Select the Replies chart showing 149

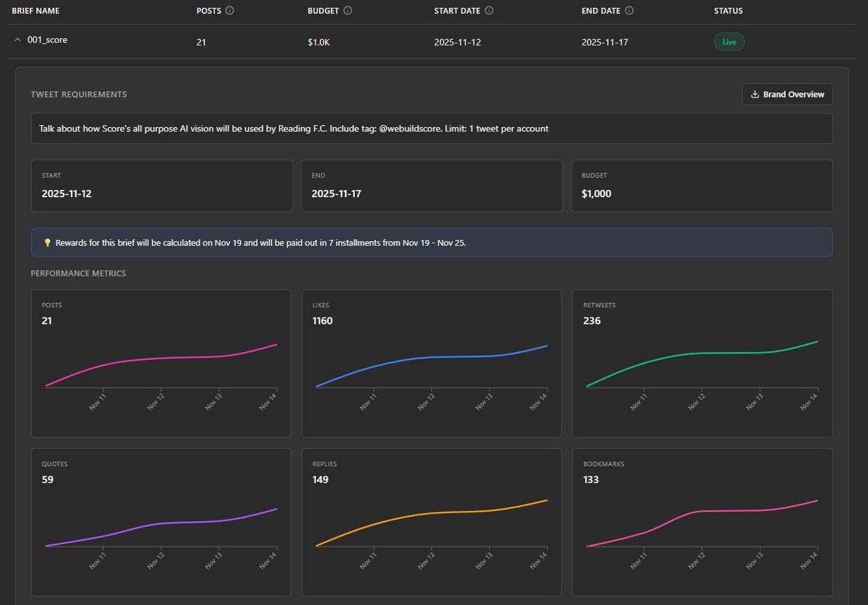(431, 520)
